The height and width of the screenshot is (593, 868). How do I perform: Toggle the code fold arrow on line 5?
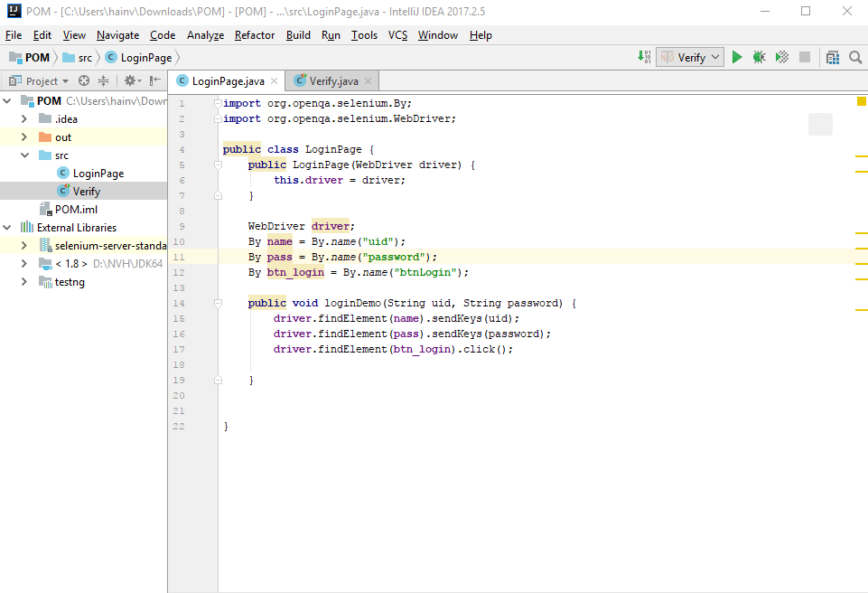216,165
